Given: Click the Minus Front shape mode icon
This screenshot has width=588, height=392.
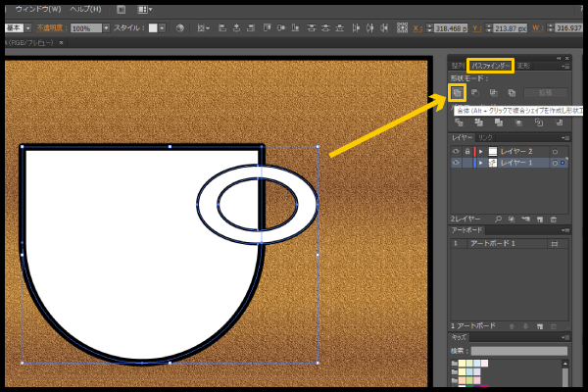Looking at the screenshot, I should pyautogui.click(x=475, y=93).
